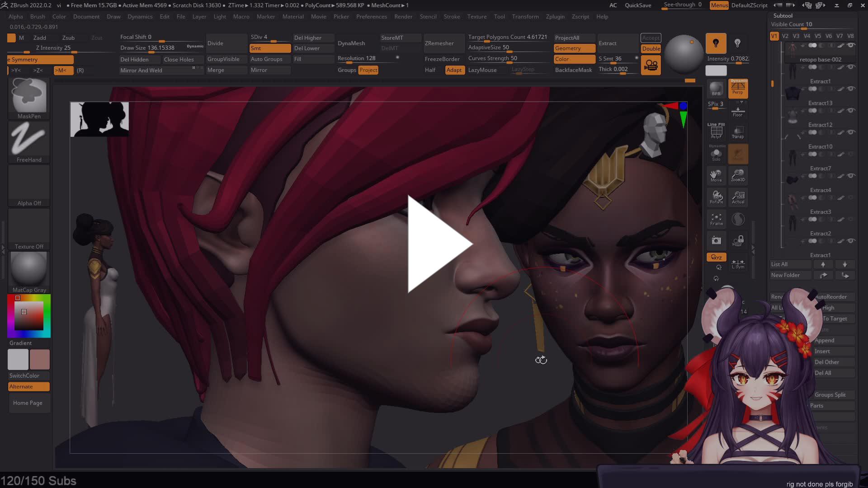Click the BPR render button
Image resolution: width=868 pixels, height=488 pixels.
pyautogui.click(x=716, y=89)
